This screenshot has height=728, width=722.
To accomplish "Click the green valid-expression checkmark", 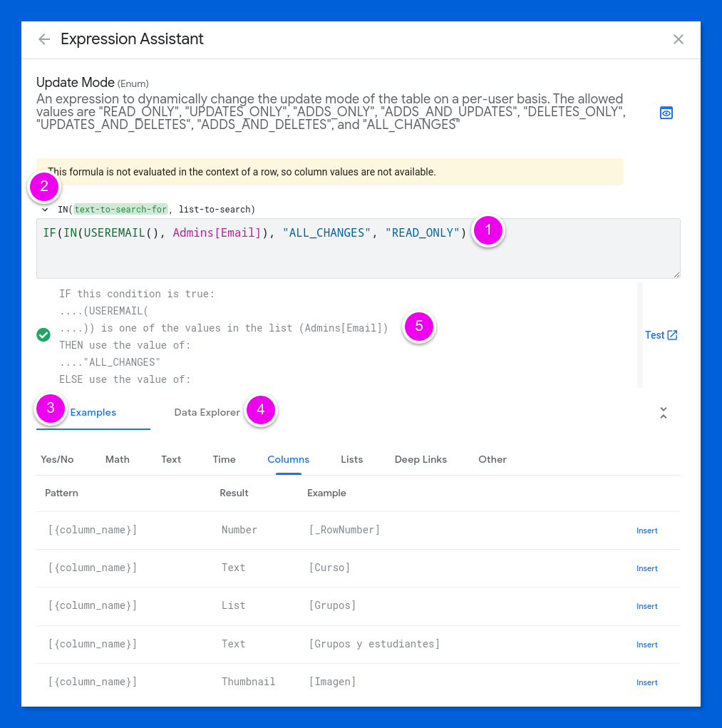I will click(x=43, y=334).
